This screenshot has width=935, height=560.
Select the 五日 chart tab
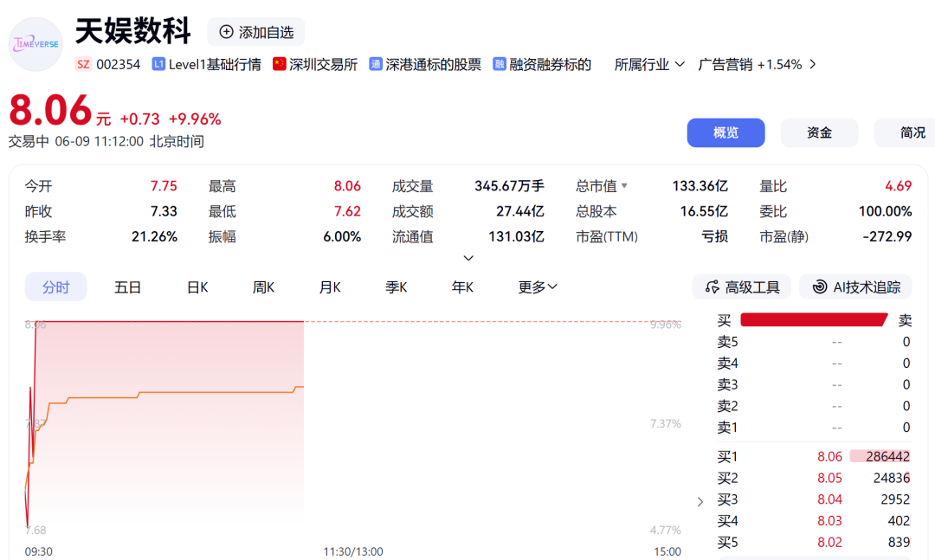(127, 286)
